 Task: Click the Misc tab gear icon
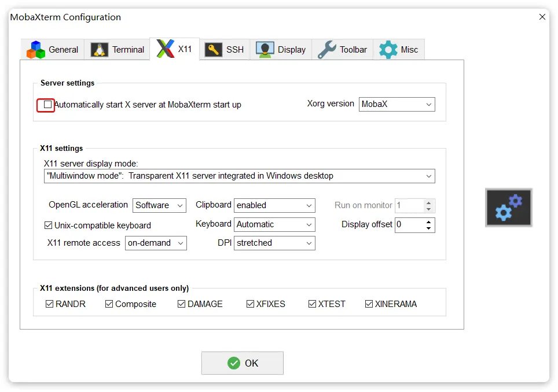388,50
